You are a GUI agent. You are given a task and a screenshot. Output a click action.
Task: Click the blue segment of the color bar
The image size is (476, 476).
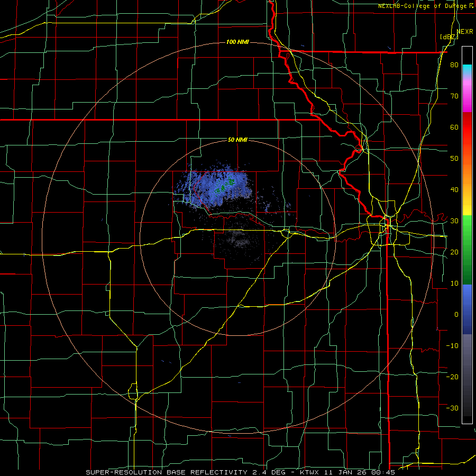[467, 308]
